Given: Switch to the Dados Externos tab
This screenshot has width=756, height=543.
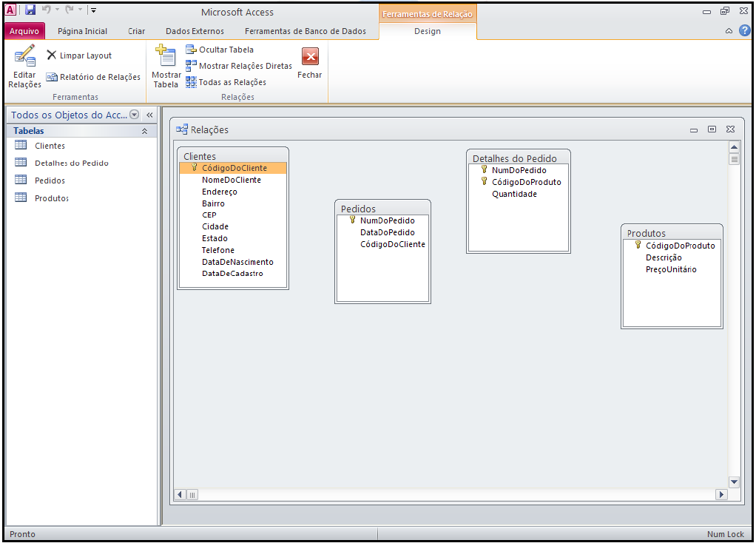Looking at the screenshot, I should point(195,31).
